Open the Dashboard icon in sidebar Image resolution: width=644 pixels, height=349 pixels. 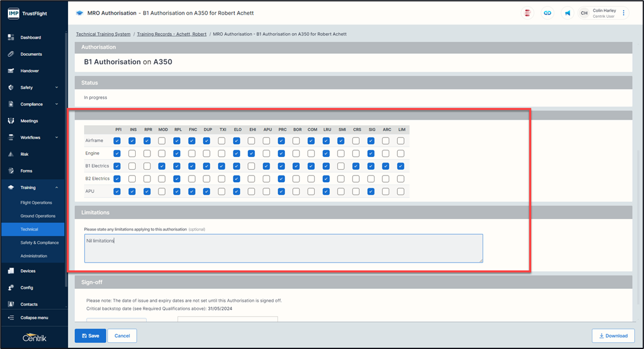coord(11,37)
